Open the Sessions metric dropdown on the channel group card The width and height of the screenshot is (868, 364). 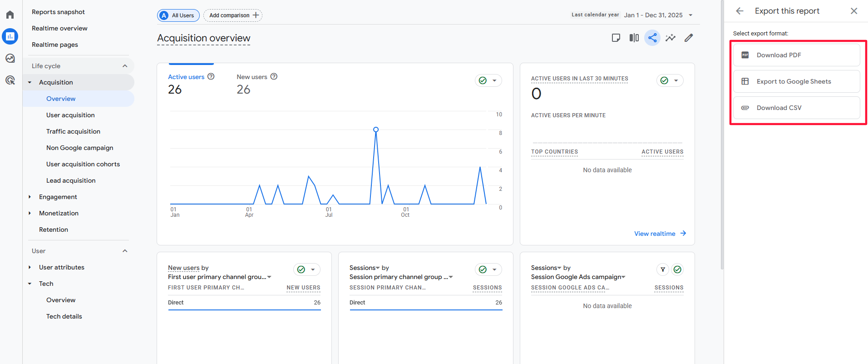click(365, 268)
